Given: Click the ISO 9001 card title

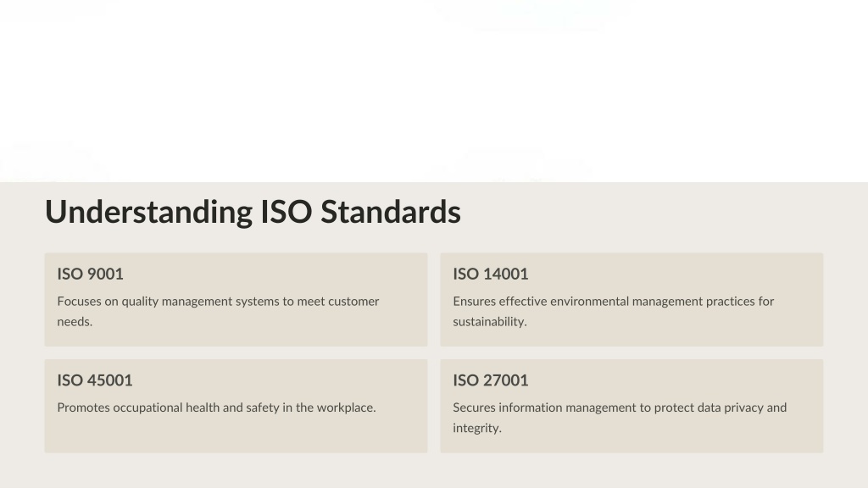Looking at the screenshot, I should [90, 274].
